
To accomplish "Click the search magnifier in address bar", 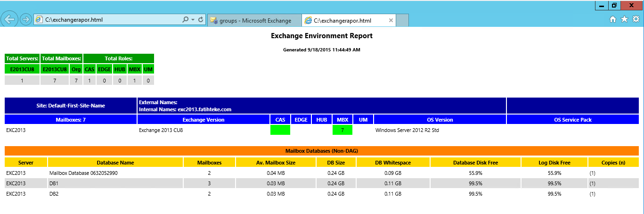I will point(186,20).
